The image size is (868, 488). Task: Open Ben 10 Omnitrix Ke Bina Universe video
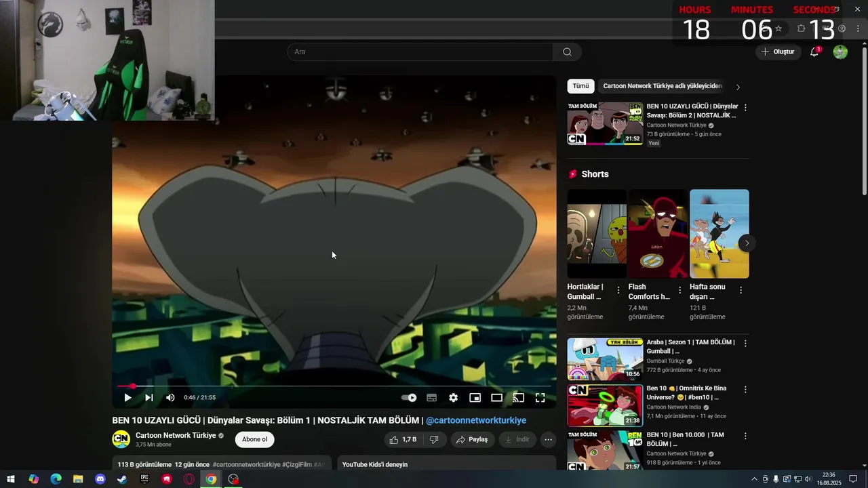[605, 405]
